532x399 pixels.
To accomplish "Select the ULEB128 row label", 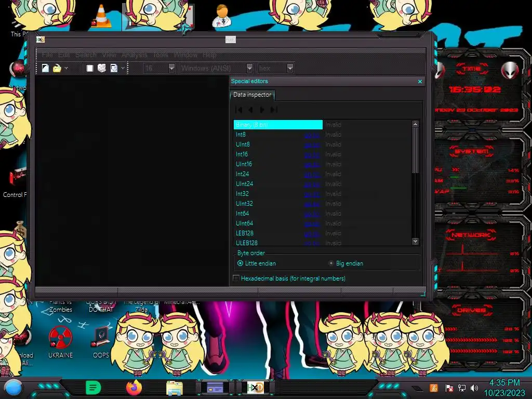I will tap(247, 243).
